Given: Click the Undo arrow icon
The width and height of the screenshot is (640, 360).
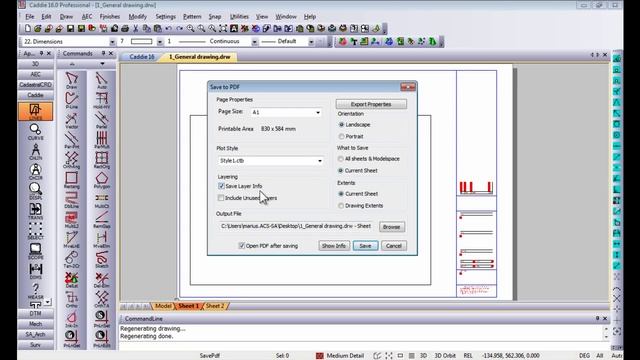Looking at the screenshot, I should (168, 29).
